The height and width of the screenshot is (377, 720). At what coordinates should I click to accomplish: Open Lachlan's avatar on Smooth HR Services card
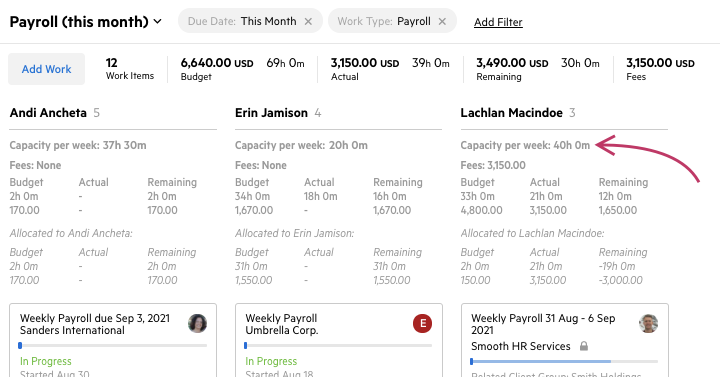pos(648,323)
